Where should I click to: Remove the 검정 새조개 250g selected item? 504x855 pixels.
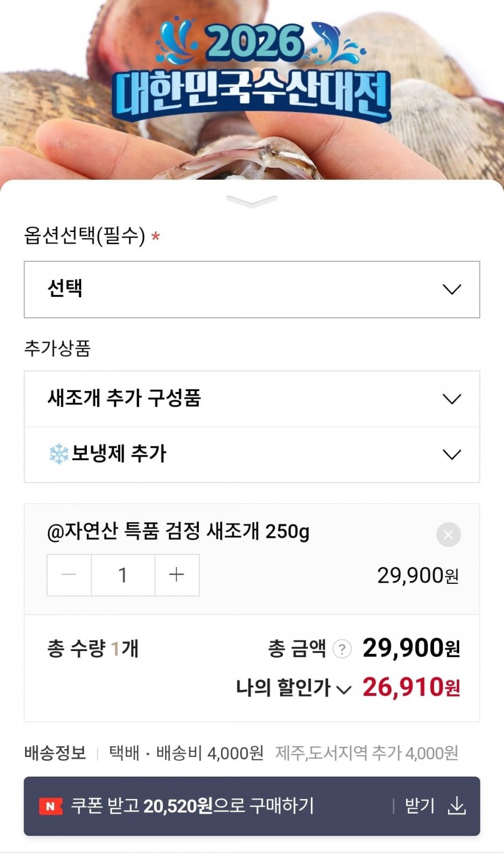449,535
